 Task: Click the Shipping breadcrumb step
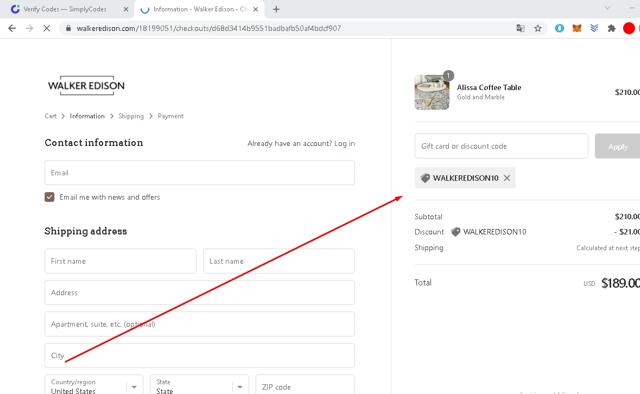click(131, 116)
